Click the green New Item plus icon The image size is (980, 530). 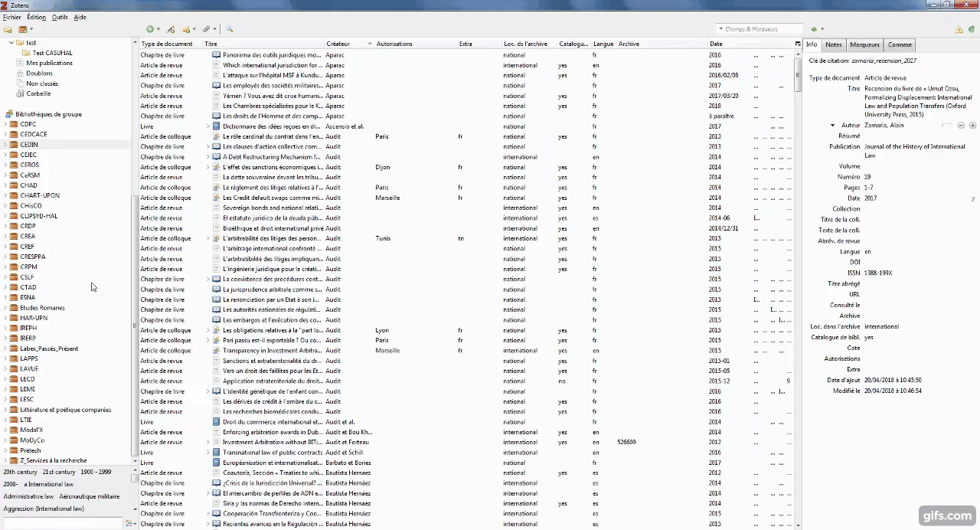coord(150,29)
